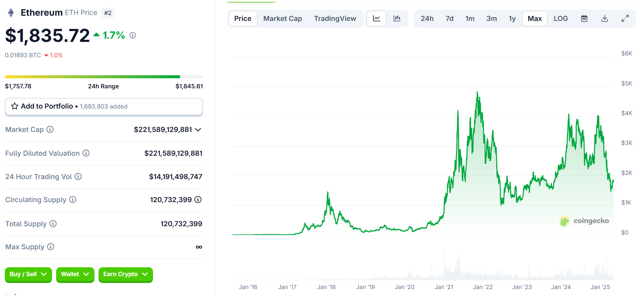Click the $1,757.78 24h low value
The height and width of the screenshot is (295, 644).
[18, 86]
